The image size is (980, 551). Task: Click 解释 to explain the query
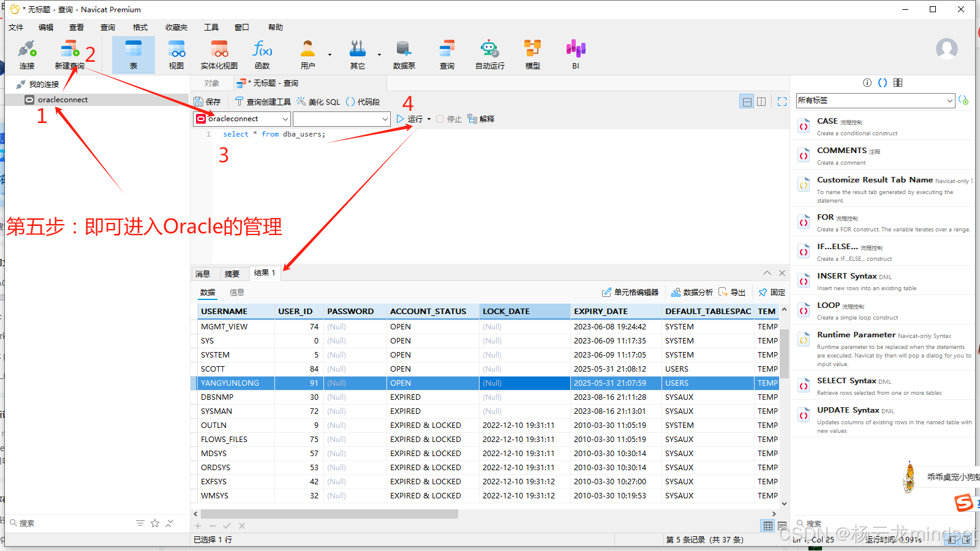481,119
